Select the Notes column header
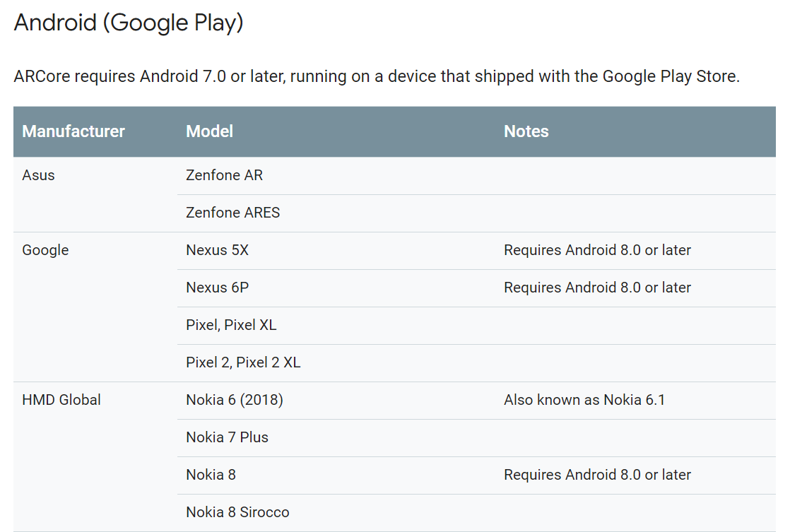 click(526, 131)
